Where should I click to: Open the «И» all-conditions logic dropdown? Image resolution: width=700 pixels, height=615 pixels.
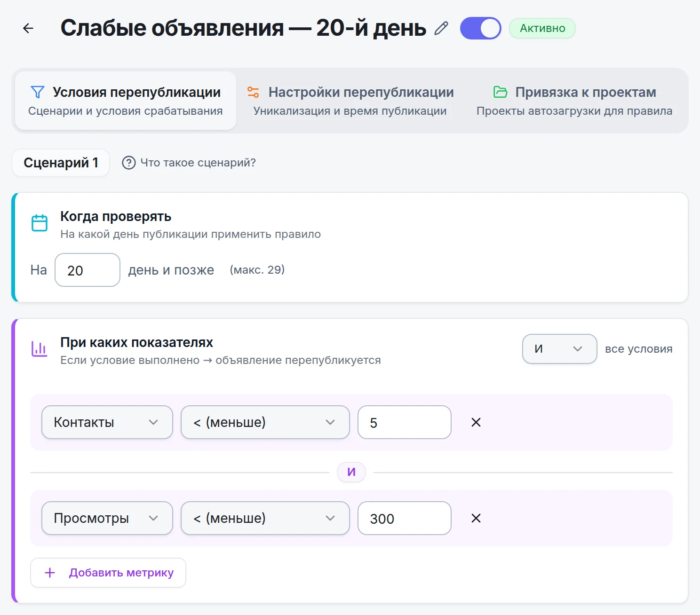pyautogui.click(x=559, y=349)
